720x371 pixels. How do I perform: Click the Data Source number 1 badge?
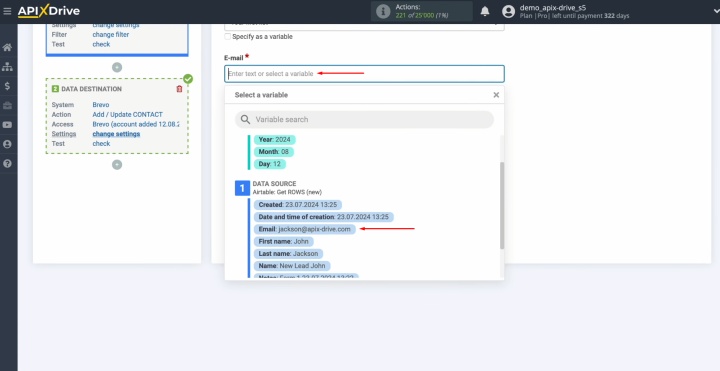242,188
